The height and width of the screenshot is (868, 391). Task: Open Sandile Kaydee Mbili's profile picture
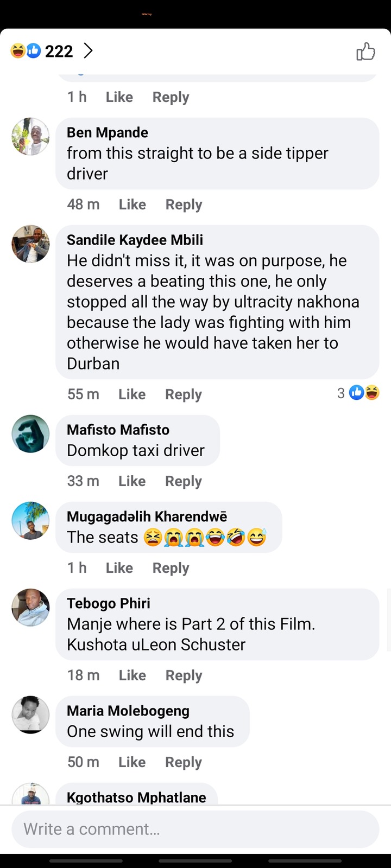pos(30,244)
